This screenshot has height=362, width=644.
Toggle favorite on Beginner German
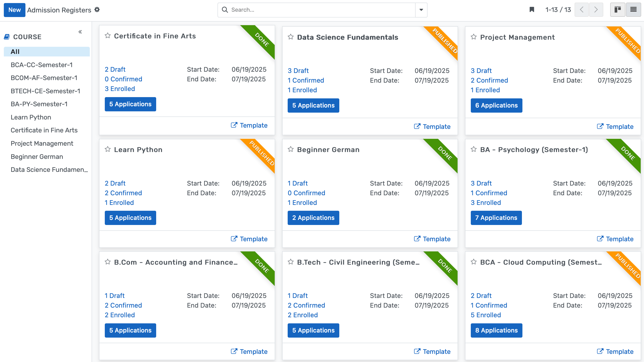[290, 149]
